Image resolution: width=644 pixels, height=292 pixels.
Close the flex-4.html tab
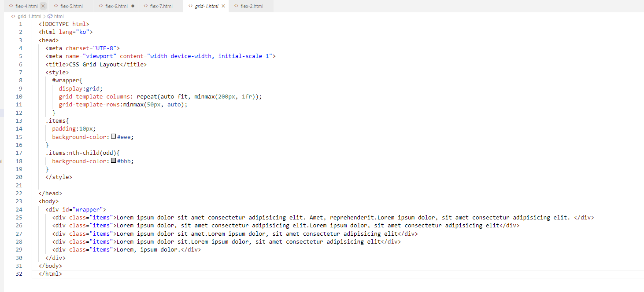pyautogui.click(x=43, y=6)
